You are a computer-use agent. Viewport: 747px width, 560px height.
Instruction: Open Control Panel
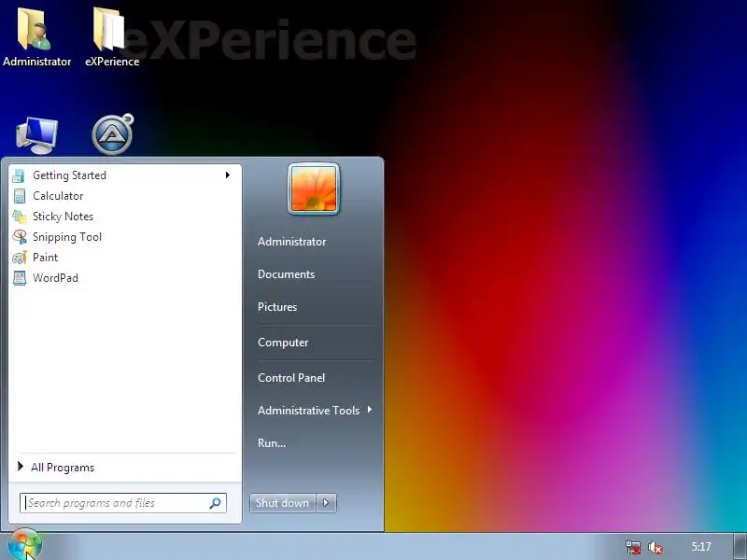pos(291,378)
